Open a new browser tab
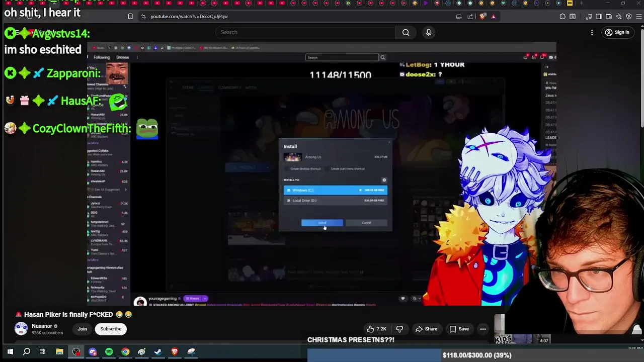 (582, 3)
